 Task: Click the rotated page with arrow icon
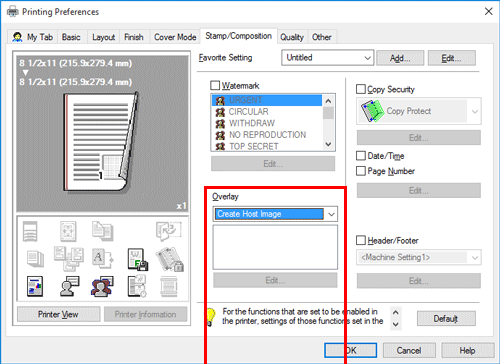click(x=169, y=231)
